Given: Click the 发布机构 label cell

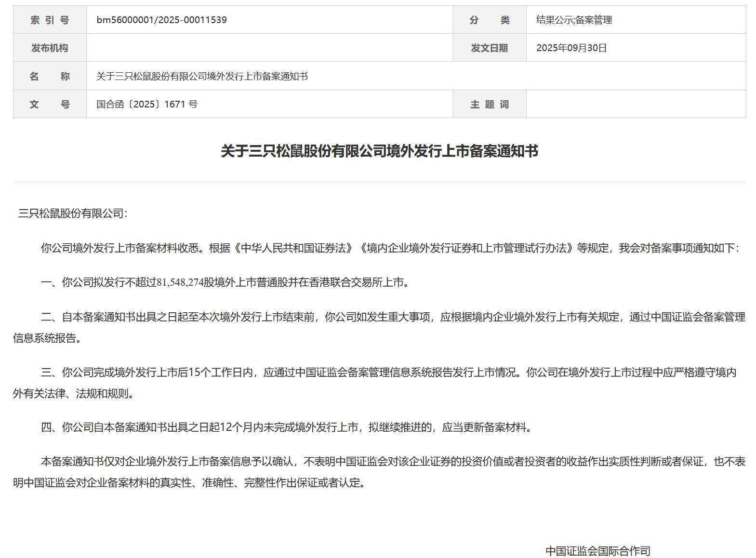Looking at the screenshot, I should coord(50,48).
